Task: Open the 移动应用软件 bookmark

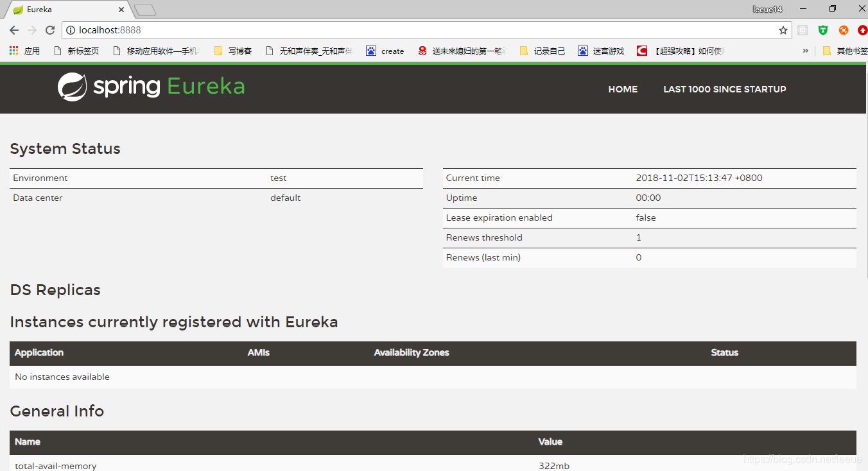Action: pyautogui.click(x=155, y=51)
